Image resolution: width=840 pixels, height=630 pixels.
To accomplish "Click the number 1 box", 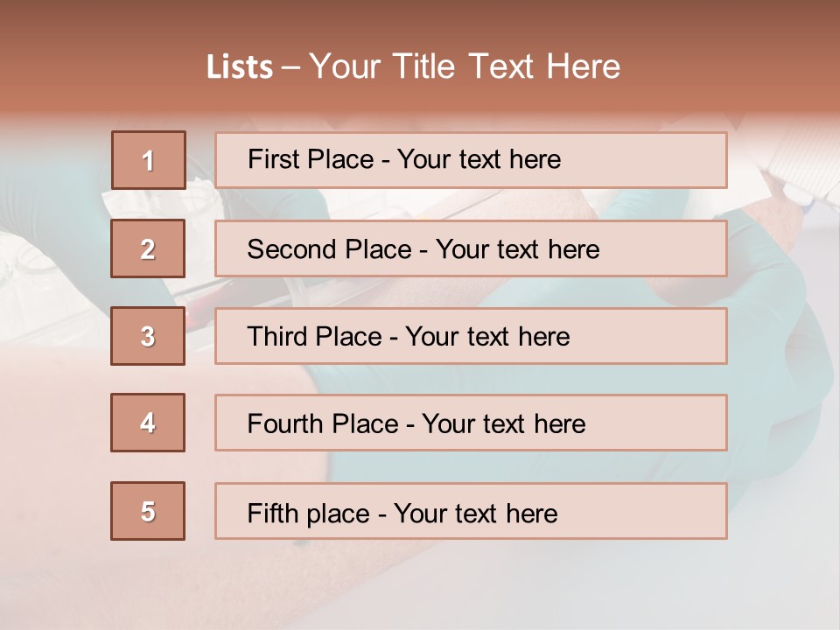I will pyautogui.click(x=148, y=160).
